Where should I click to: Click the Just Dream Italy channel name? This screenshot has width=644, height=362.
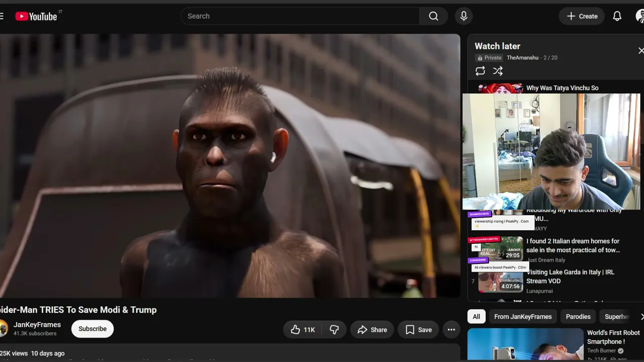[546, 260]
